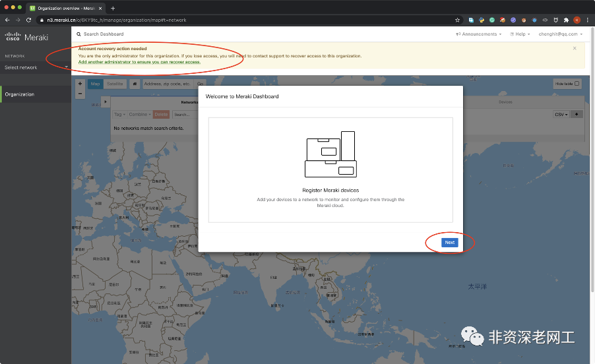
Task: Open the Extensions puzzle piece menu
Action: pos(566,20)
